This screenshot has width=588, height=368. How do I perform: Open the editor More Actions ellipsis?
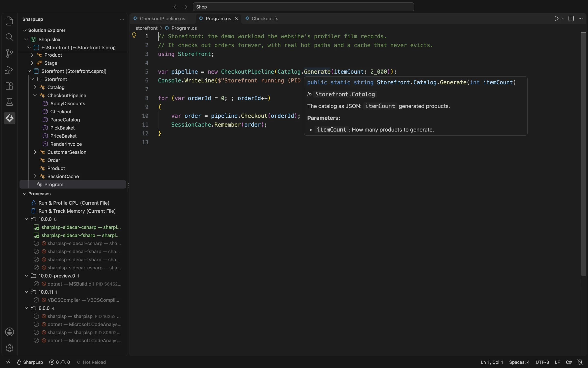(581, 18)
